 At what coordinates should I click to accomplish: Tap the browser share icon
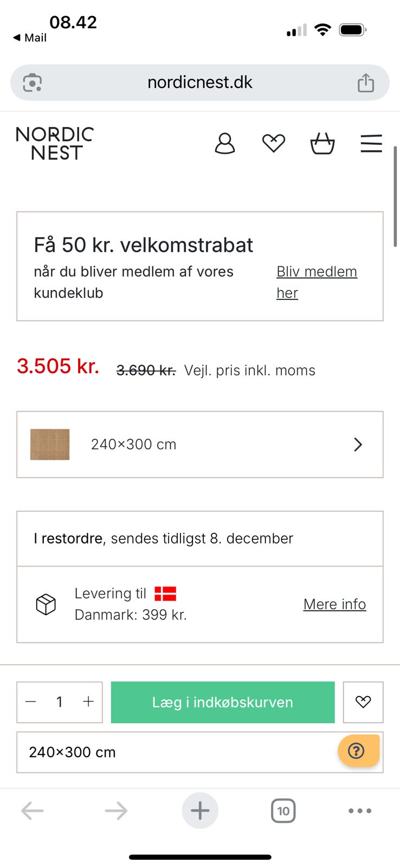[x=366, y=83]
